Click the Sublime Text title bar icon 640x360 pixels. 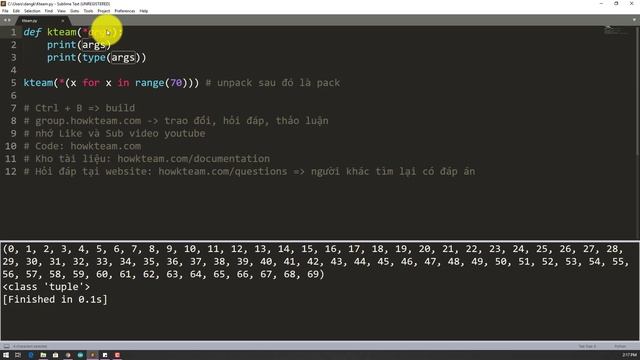3,4
